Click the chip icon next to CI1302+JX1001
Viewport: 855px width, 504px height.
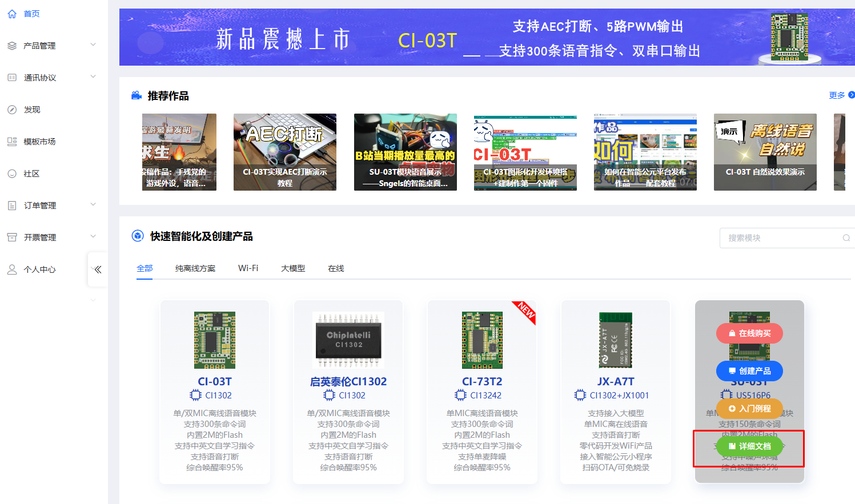[580, 395]
